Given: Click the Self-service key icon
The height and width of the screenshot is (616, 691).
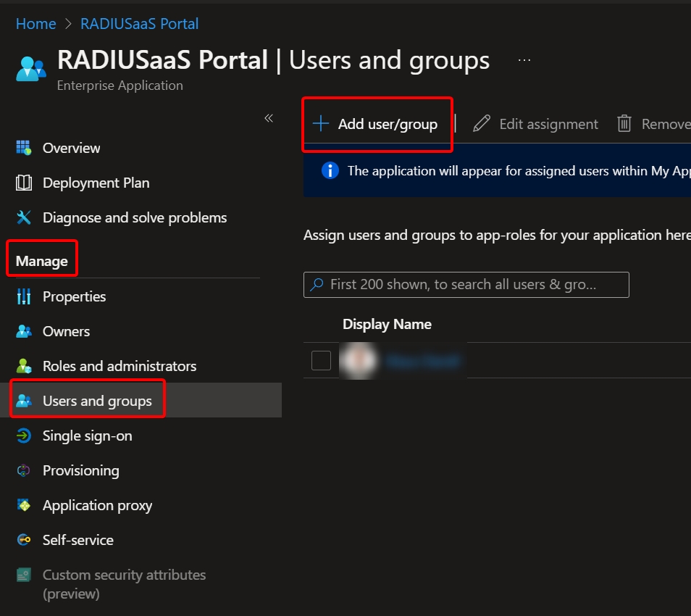Looking at the screenshot, I should point(24,540).
